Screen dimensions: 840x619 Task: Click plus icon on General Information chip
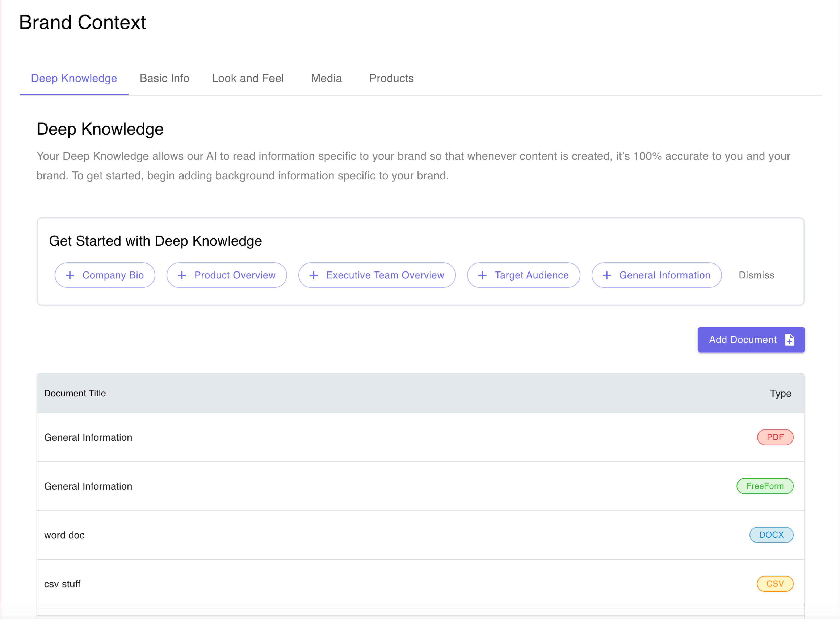click(607, 275)
